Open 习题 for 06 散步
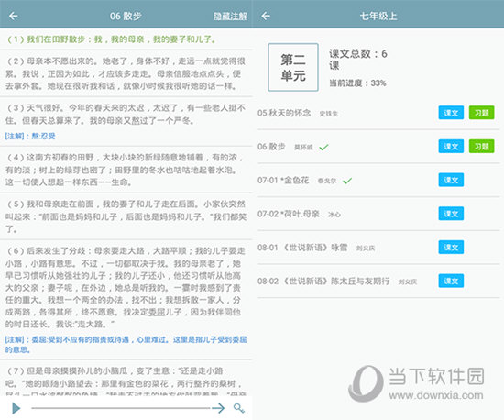Screen dimensions: 504x420 coord(481,147)
